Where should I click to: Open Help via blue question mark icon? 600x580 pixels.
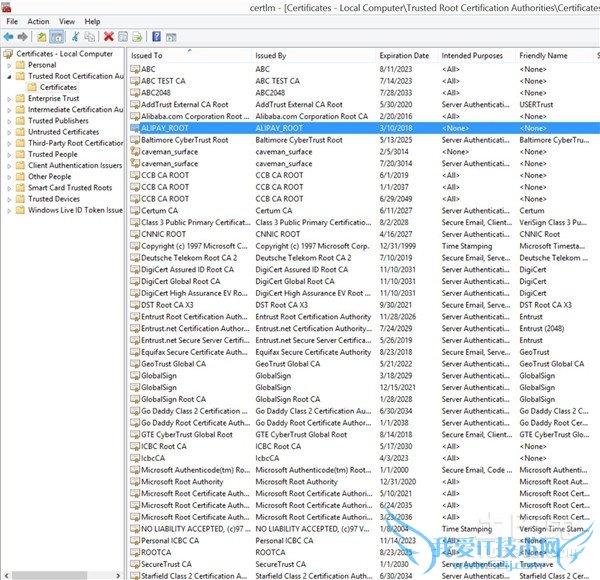[155, 36]
